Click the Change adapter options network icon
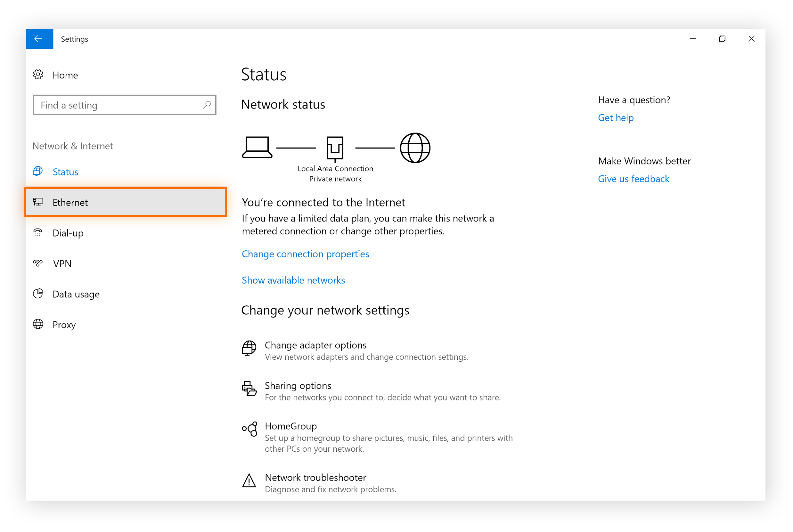 [249, 349]
